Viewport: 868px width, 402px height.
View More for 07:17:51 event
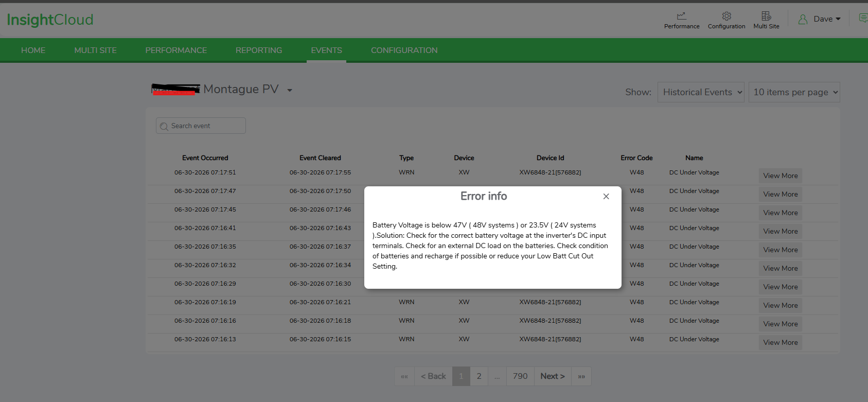[781, 176]
